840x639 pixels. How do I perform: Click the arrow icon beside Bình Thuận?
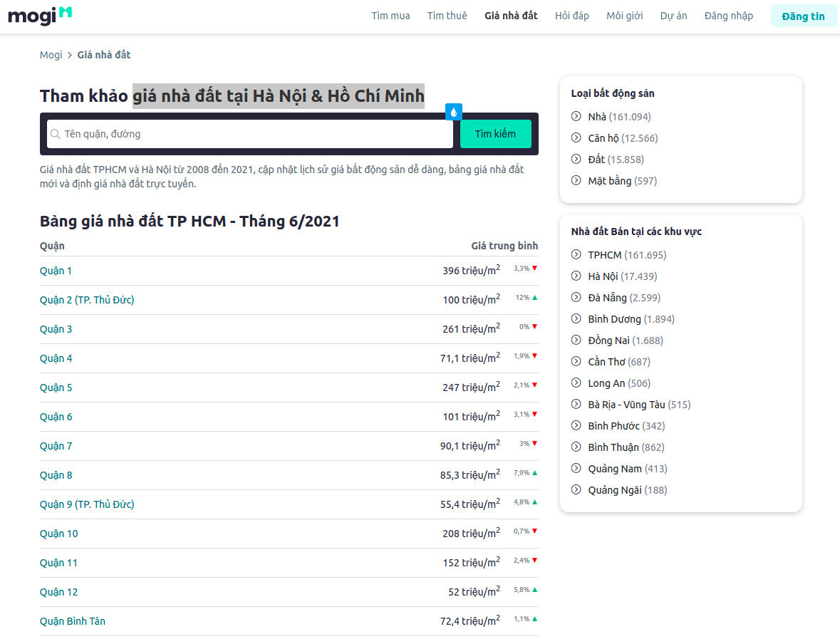click(x=576, y=447)
